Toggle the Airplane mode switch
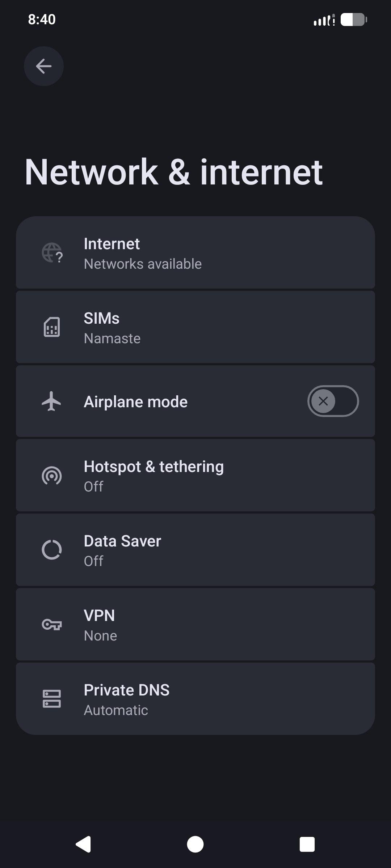The image size is (391, 868). pos(333,401)
